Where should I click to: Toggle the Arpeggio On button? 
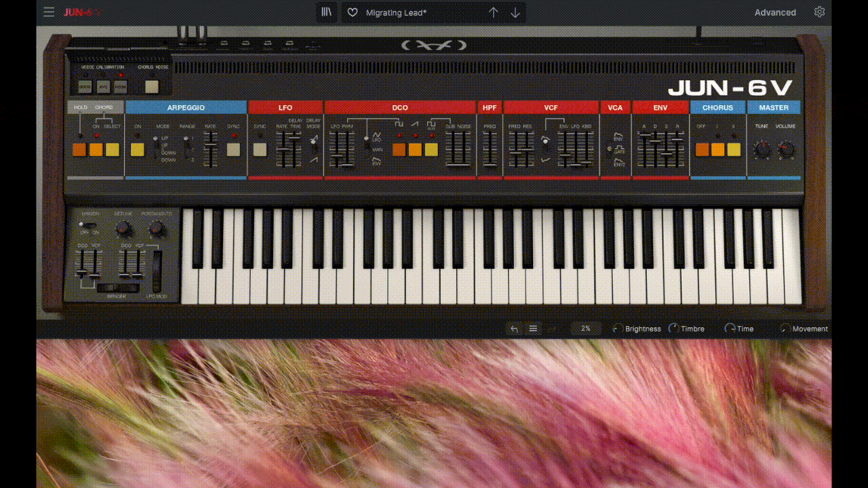tap(138, 150)
